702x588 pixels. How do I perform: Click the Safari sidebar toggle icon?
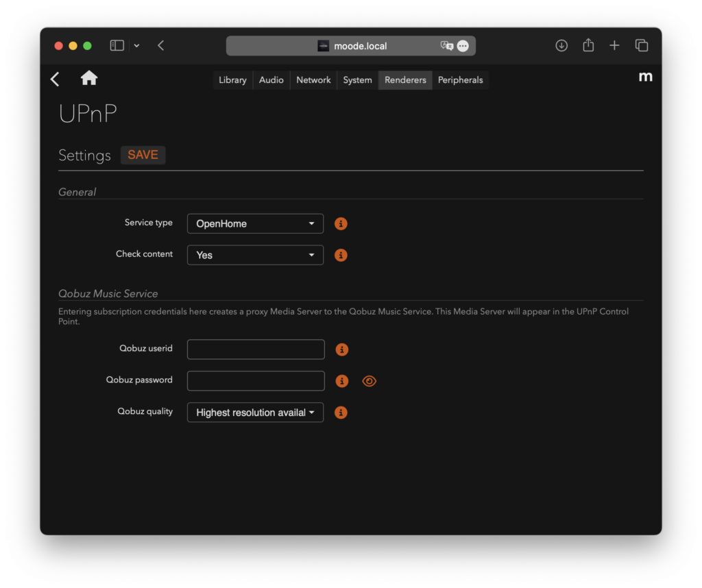[x=117, y=46]
